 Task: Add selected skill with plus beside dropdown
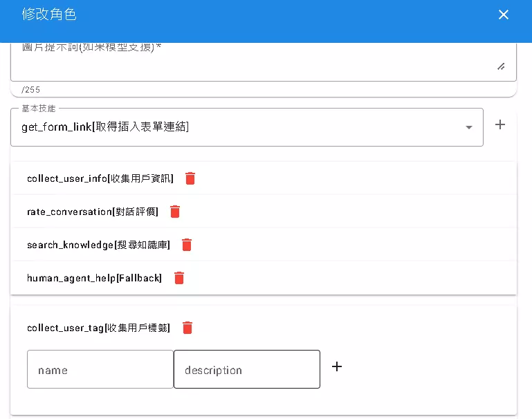(x=500, y=124)
